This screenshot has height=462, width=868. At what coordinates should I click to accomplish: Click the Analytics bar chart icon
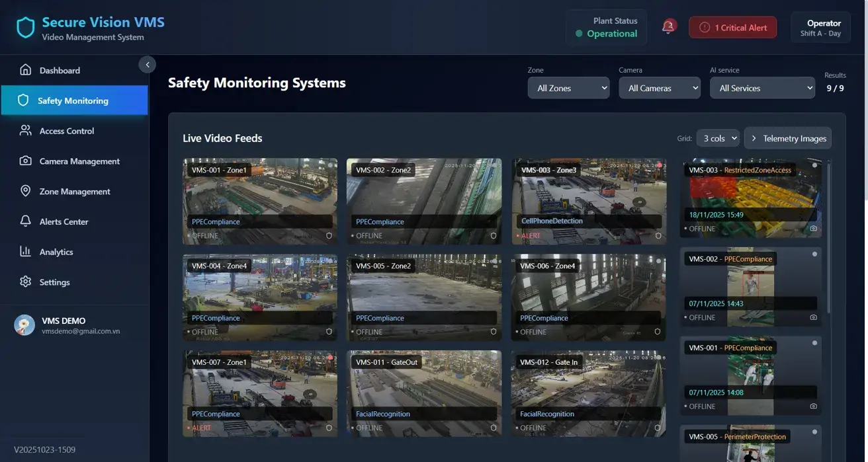[x=26, y=251]
